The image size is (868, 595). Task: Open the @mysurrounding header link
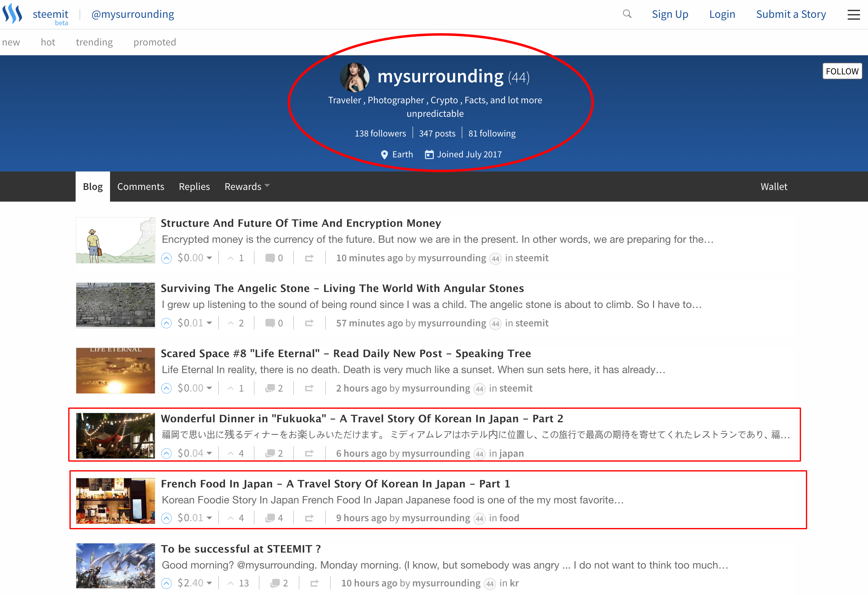(132, 14)
